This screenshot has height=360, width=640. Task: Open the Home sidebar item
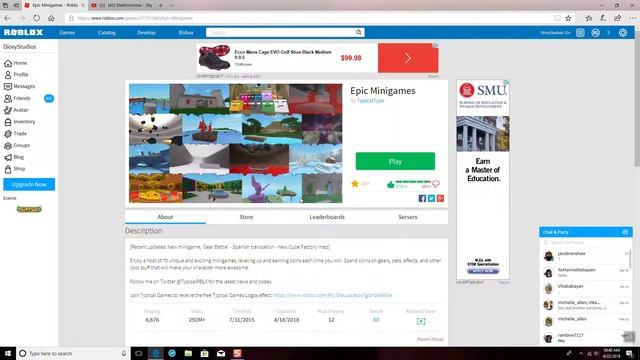click(16, 63)
